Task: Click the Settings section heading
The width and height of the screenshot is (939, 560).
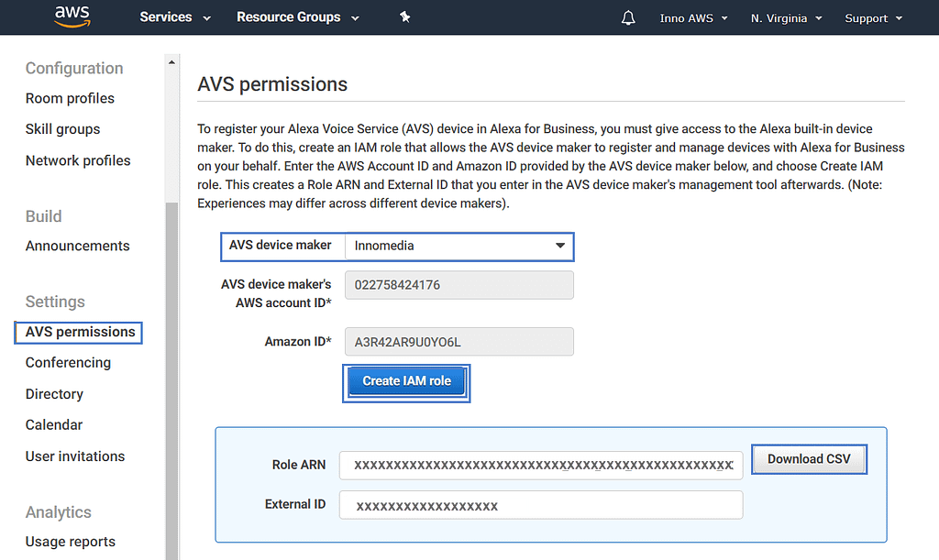Action: (55, 302)
